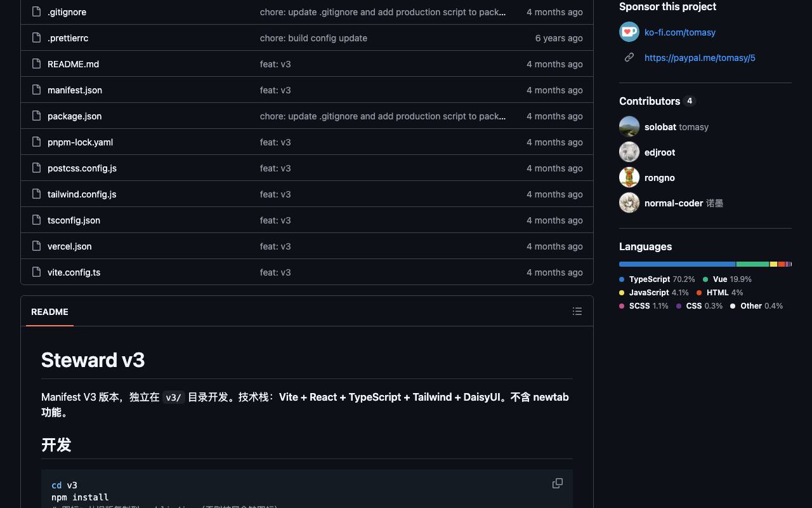Click the file icon beside tailwind.config.js

point(36,194)
